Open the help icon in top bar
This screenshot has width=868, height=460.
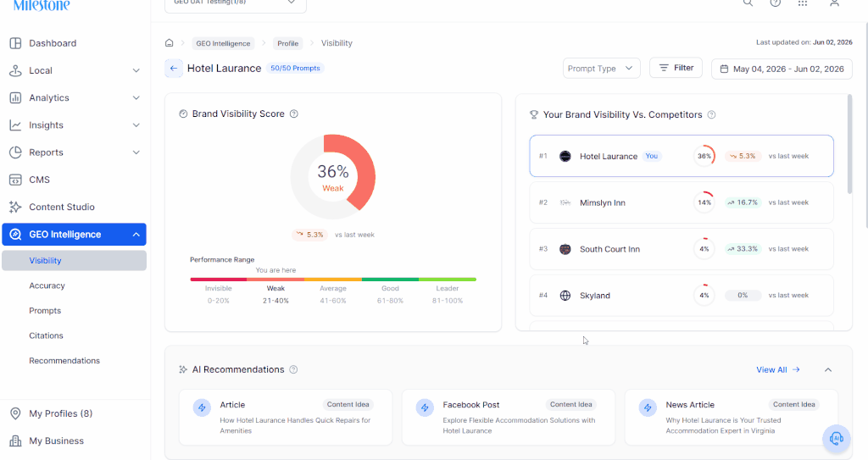[x=776, y=3]
